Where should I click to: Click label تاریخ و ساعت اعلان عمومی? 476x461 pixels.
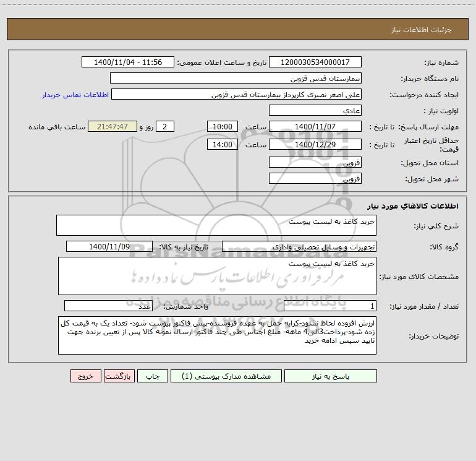click(x=221, y=62)
